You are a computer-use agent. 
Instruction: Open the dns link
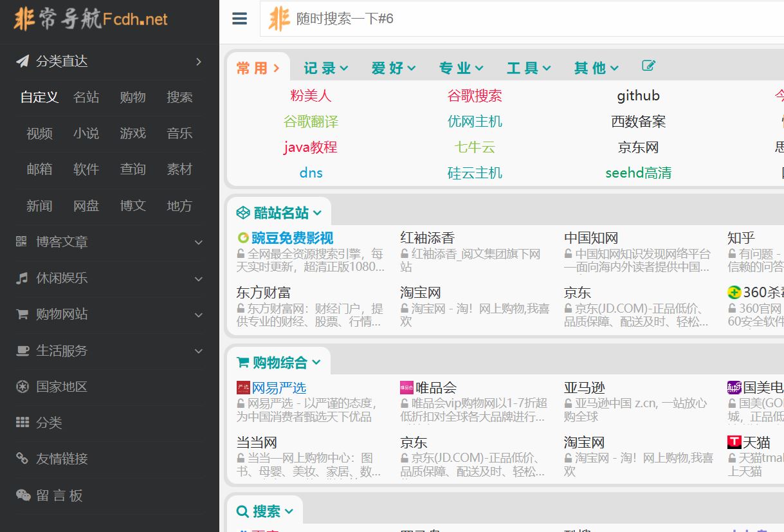pos(311,173)
